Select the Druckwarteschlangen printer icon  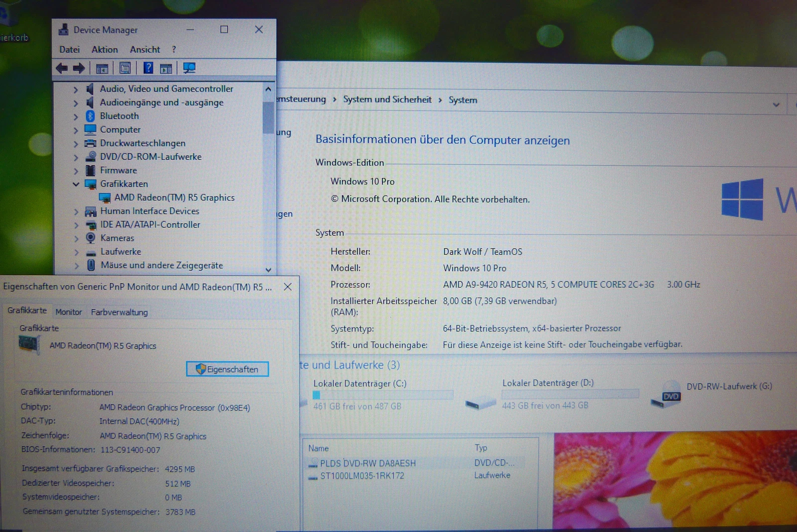click(x=90, y=143)
